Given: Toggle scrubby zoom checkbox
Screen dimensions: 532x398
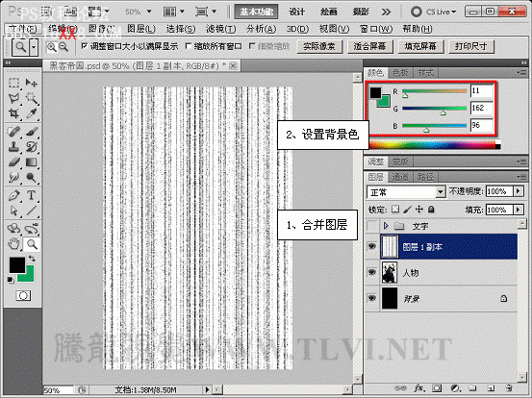Looking at the screenshot, I should [x=252, y=46].
